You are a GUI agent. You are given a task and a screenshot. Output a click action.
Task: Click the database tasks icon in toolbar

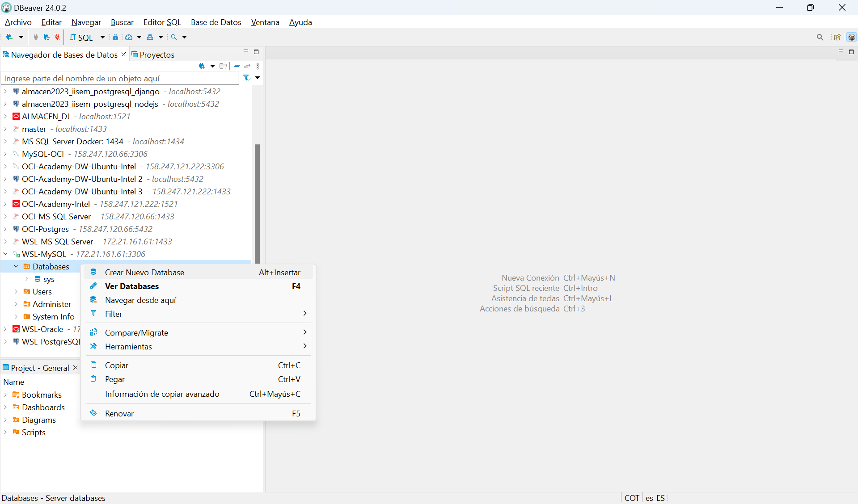150,37
